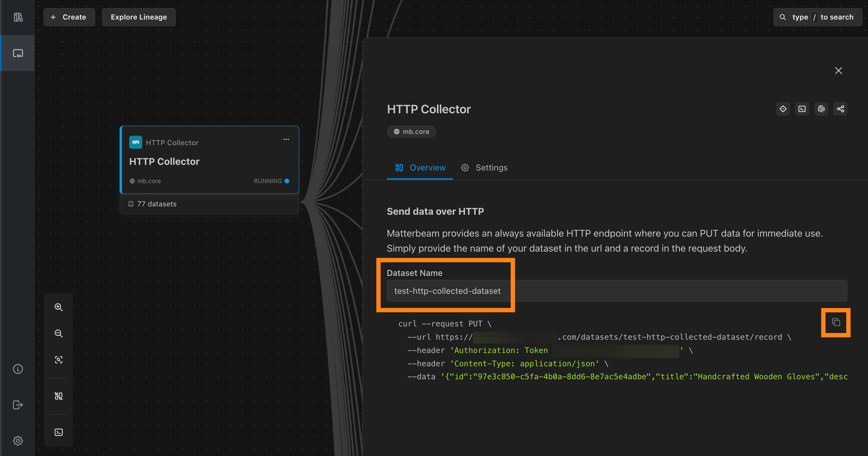Click the logout icon in the sidebar
868x456 pixels.
pyautogui.click(x=18, y=405)
